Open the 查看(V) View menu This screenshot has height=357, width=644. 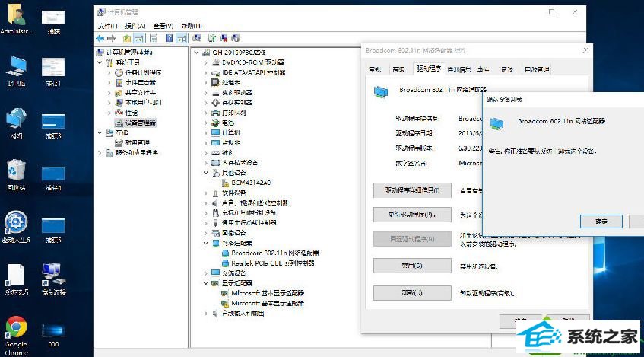[x=163, y=26]
